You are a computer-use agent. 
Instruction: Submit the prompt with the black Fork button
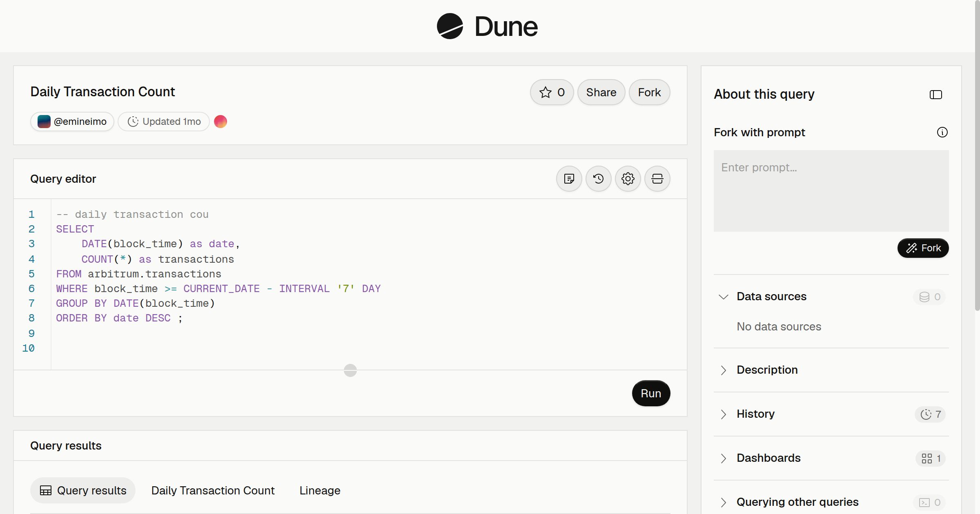(923, 248)
